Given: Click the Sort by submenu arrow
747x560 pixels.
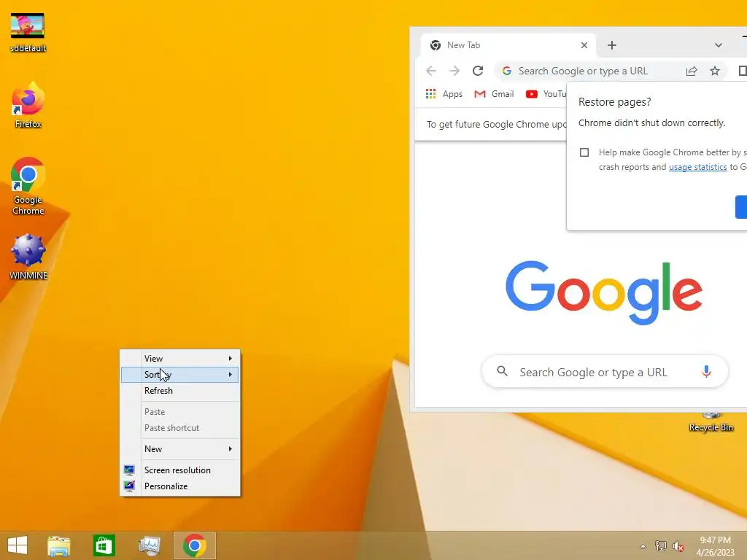Looking at the screenshot, I should tap(230, 375).
